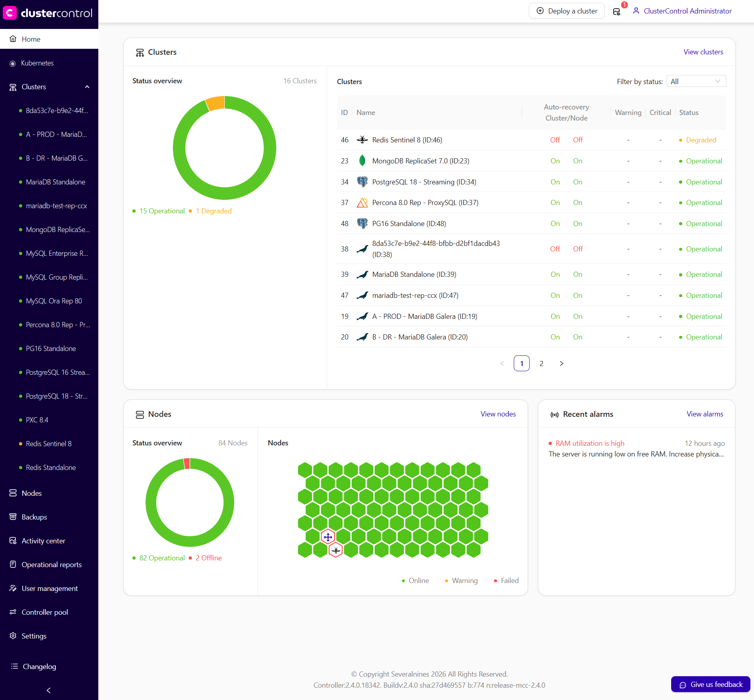Viewport: 754px width, 700px height.
Task: Click Degraded status for Redis Sentinel 8
Action: 701,140
